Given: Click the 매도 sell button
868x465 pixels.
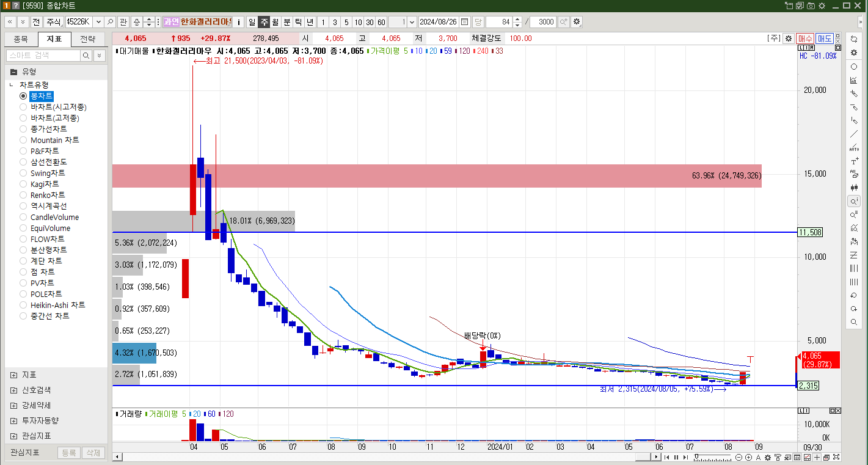Looking at the screenshot, I should click(x=825, y=38).
